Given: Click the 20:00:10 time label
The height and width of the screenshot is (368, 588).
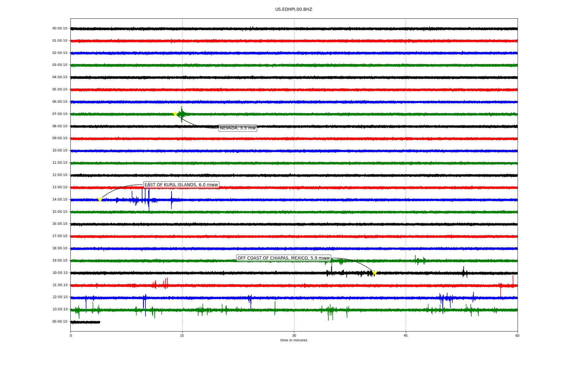Looking at the screenshot, I should (60, 273).
